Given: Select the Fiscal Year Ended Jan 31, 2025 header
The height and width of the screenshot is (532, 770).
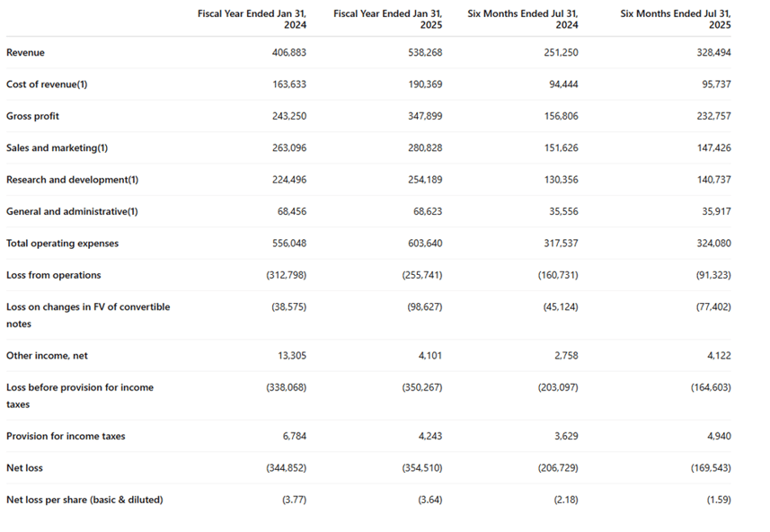Looking at the screenshot, I should (388, 19).
